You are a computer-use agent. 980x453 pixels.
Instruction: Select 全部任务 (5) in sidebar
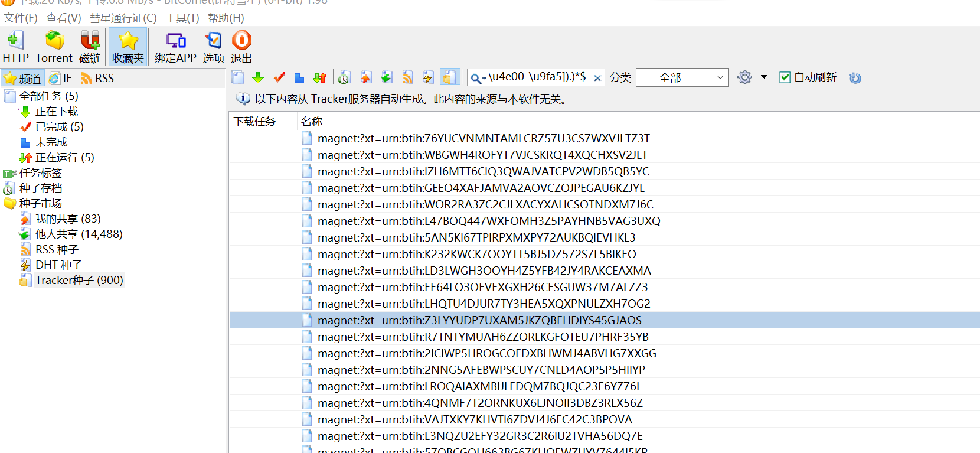48,96
